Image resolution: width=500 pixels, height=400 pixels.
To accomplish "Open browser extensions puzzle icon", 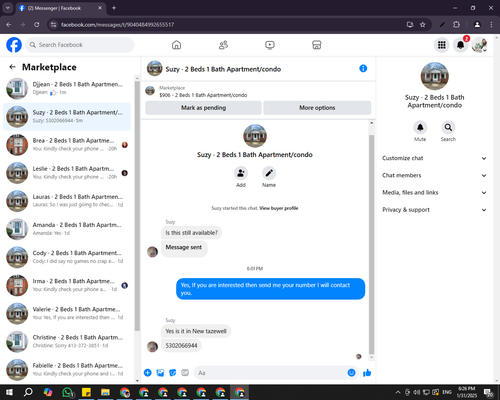I will [x=456, y=24].
